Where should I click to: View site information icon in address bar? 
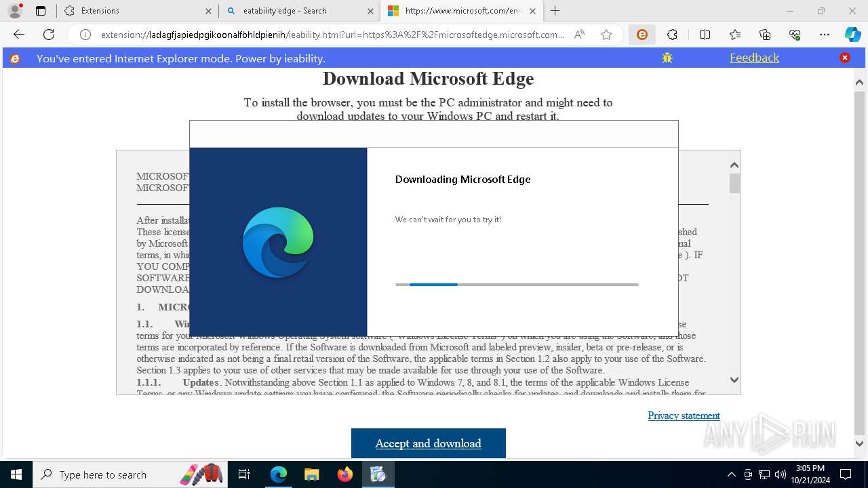(85, 35)
